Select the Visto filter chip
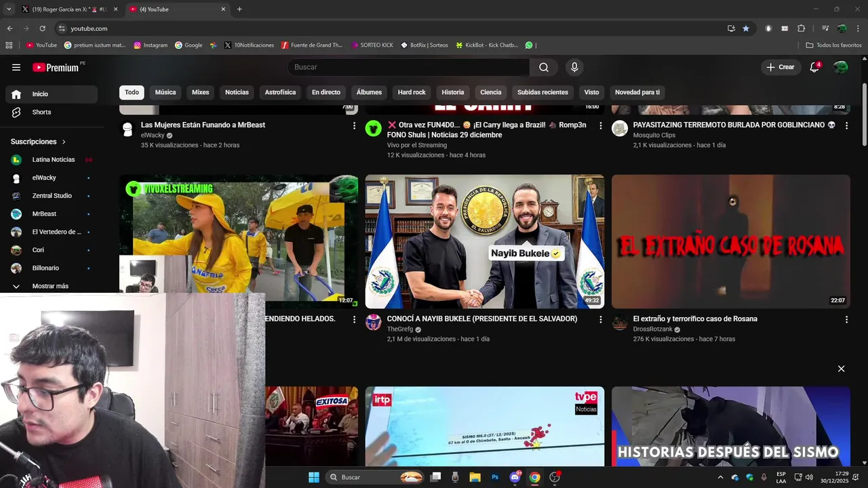 [592, 92]
